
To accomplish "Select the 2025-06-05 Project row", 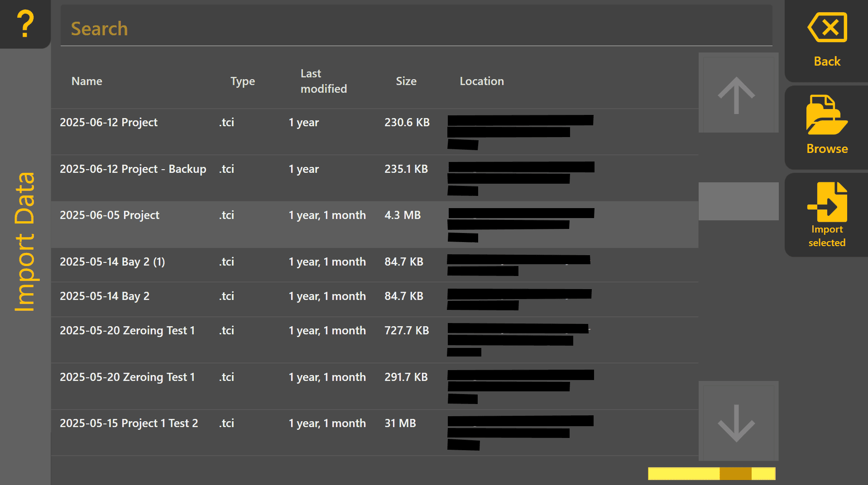I will 374,224.
